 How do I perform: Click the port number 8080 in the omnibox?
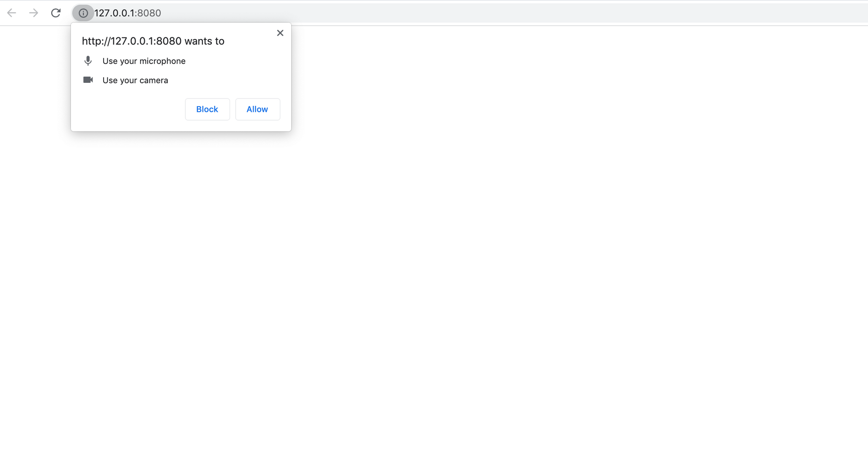[x=150, y=13]
